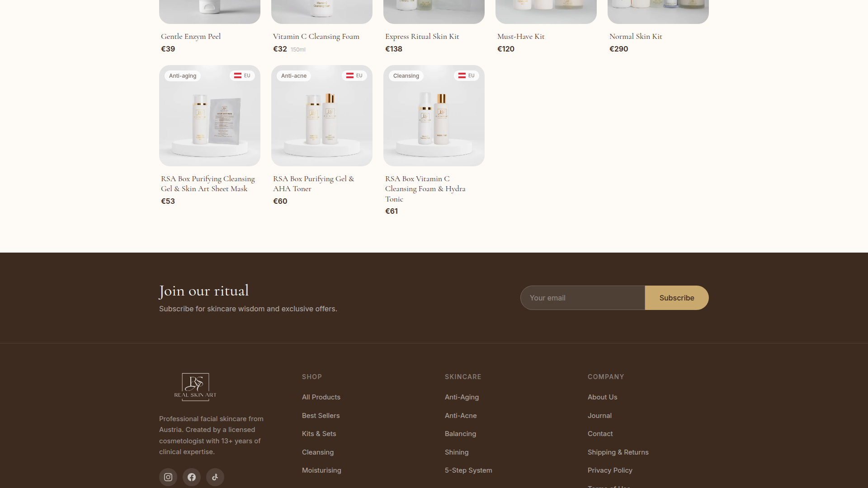Open the Facebook social icon
This screenshot has width=868, height=488.
192,477
